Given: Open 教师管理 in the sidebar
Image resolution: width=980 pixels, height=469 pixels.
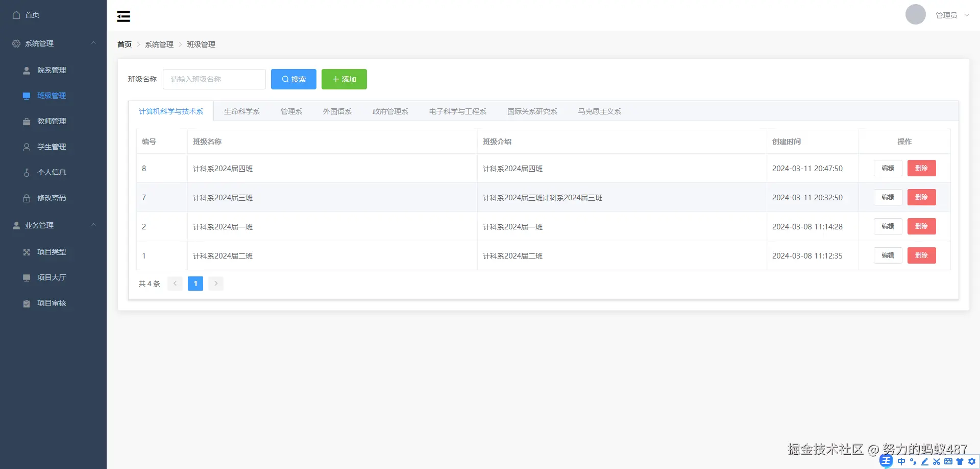Looking at the screenshot, I should pyautogui.click(x=53, y=122).
